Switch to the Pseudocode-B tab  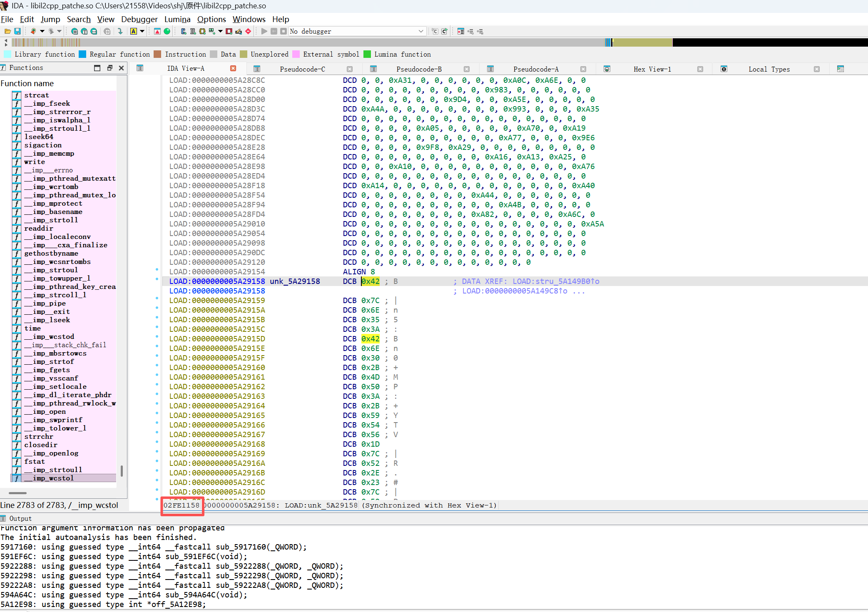click(419, 69)
